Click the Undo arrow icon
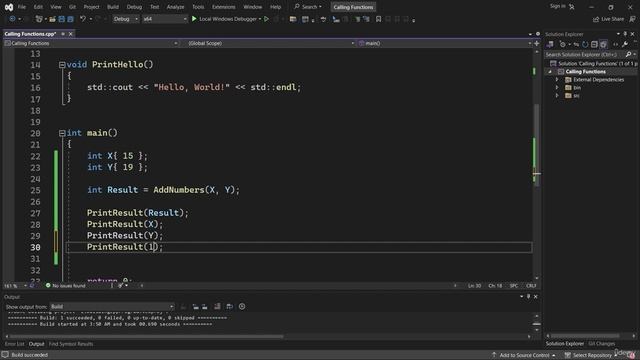 (x=83, y=19)
